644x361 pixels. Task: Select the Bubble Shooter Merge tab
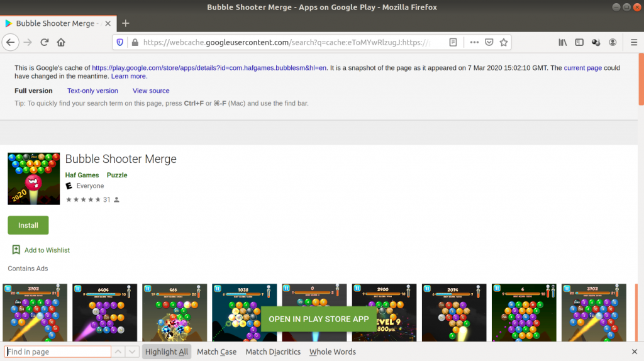pos(58,23)
